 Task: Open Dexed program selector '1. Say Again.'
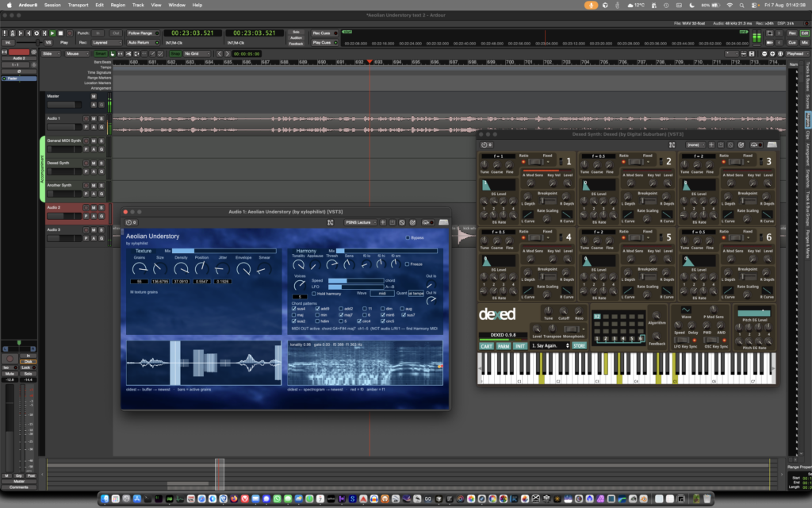pyautogui.click(x=550, y=346)
